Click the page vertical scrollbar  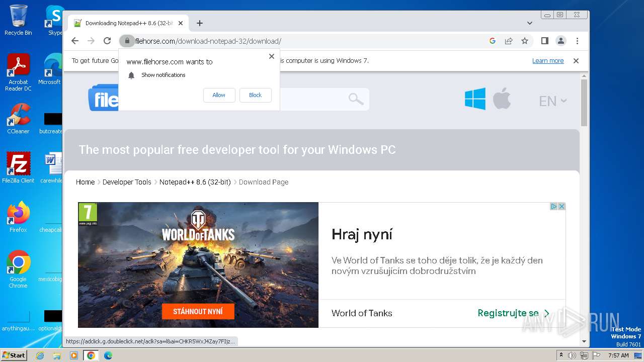pos(584,103)
